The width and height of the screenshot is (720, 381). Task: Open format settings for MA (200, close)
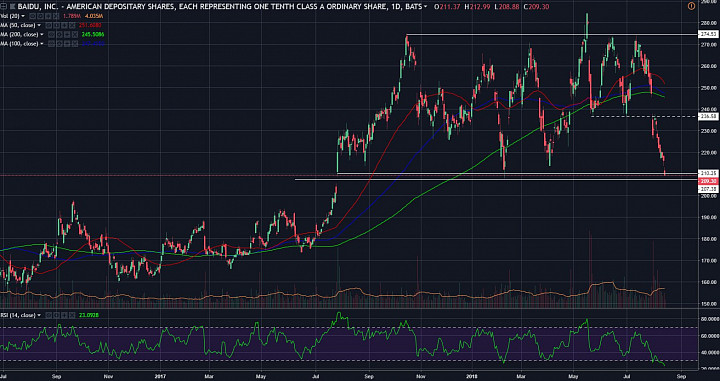click(59, 34)
